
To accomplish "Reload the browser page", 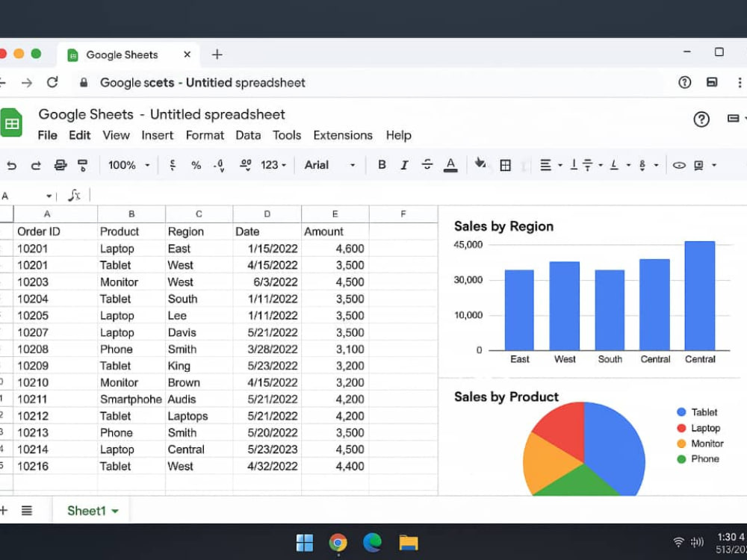I will click(x=52, y=82).
